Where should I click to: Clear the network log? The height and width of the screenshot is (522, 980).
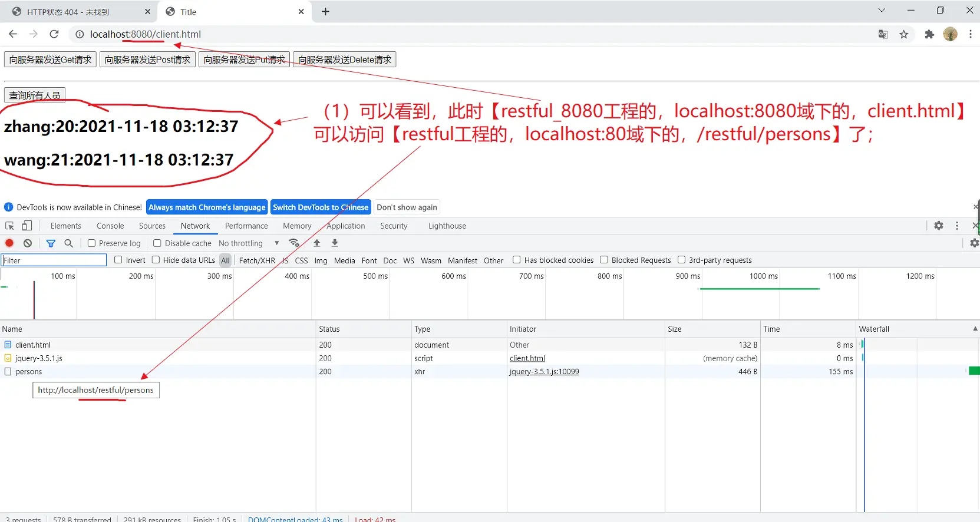pos(28,243)
